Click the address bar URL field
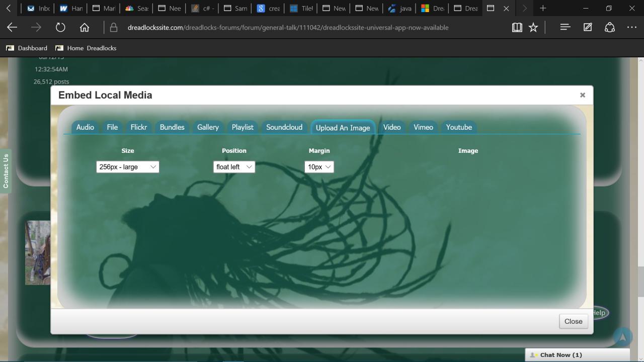The height and width of the screenshot is (362, 644). [288, 28]
